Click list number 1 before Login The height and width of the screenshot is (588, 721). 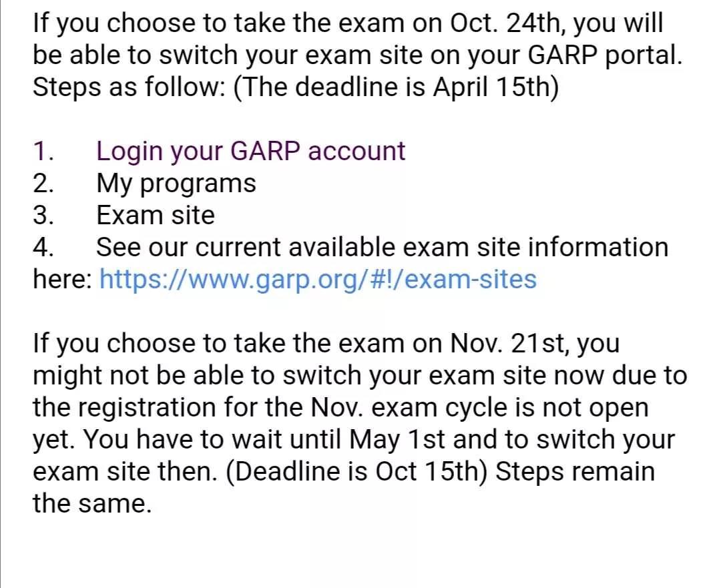tap(43, 152)
